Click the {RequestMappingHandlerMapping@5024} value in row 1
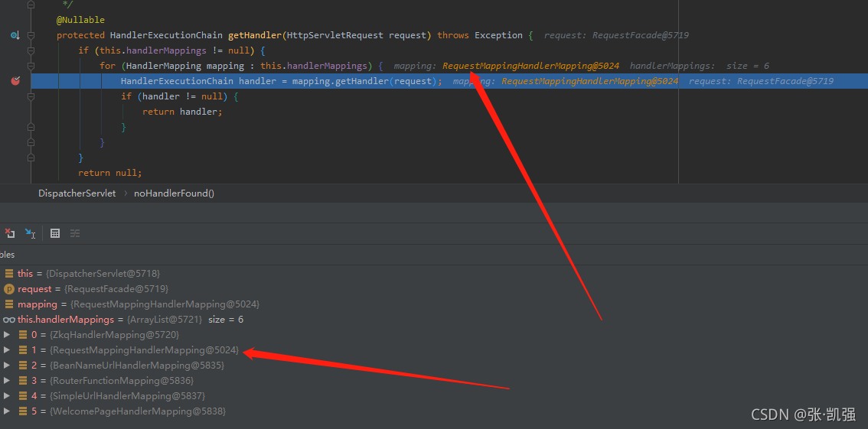 click(x=144, y=350)
